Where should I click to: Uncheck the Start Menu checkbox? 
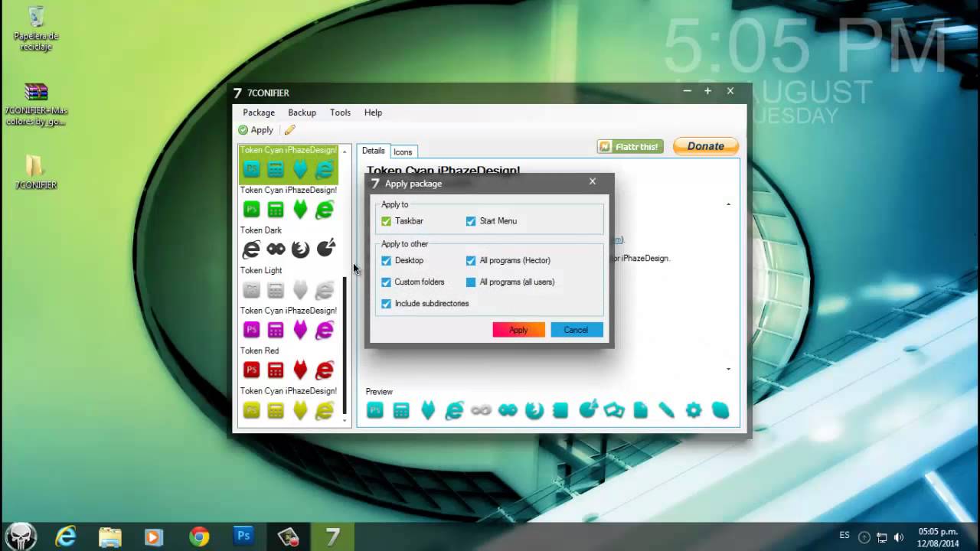pos(471,221)
